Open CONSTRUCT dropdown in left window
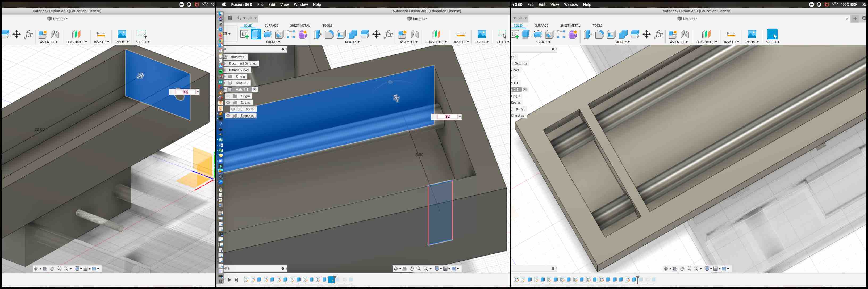The width and height of the screenshot is (868, 289). pyautogui.click(x=77, y=42)
